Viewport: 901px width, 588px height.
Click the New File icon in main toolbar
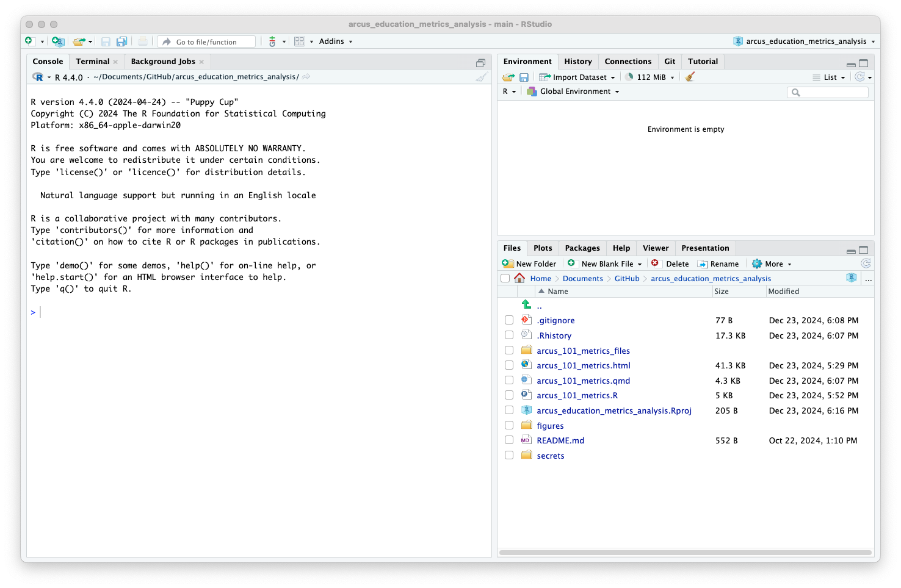tap(29, 41)
